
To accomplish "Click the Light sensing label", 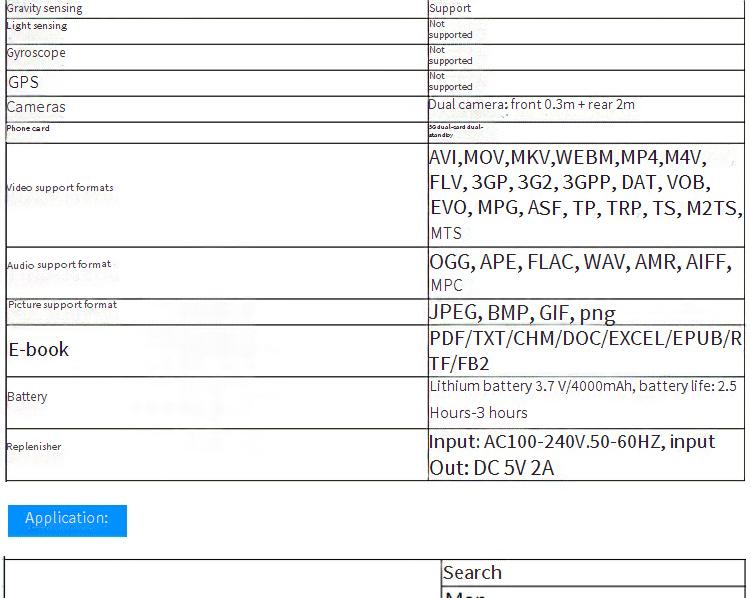I will pyautogui.click(x=37, y=26).
